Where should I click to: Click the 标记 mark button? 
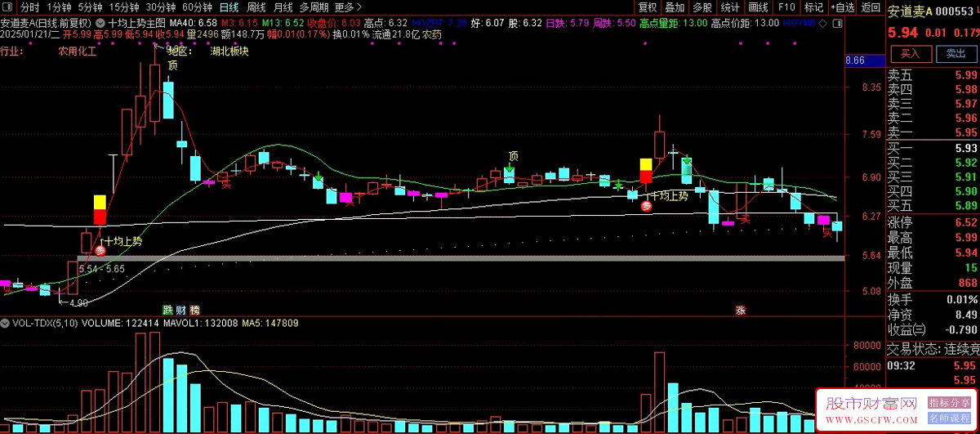(813, 7)
